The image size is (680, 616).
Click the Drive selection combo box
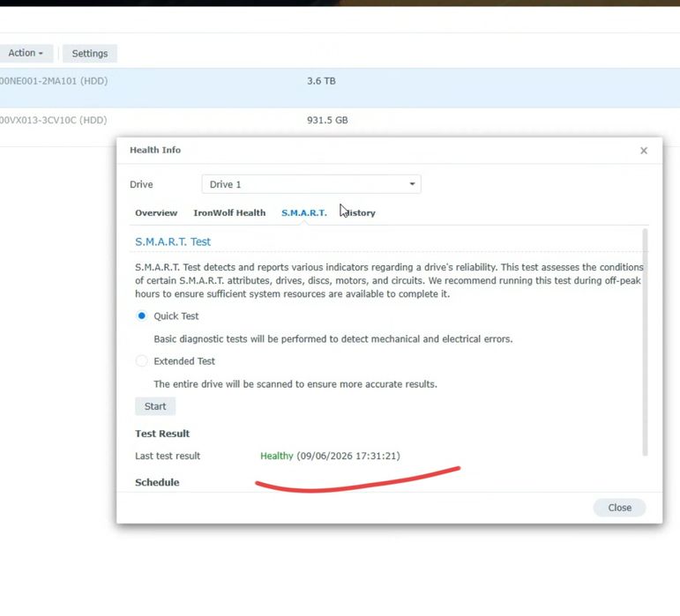click(311, 184)
